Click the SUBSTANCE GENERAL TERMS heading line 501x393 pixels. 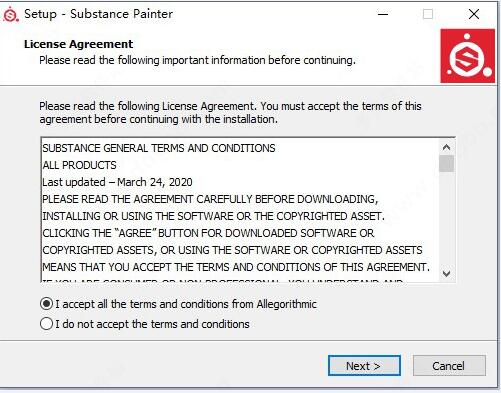tap(159, 148)
